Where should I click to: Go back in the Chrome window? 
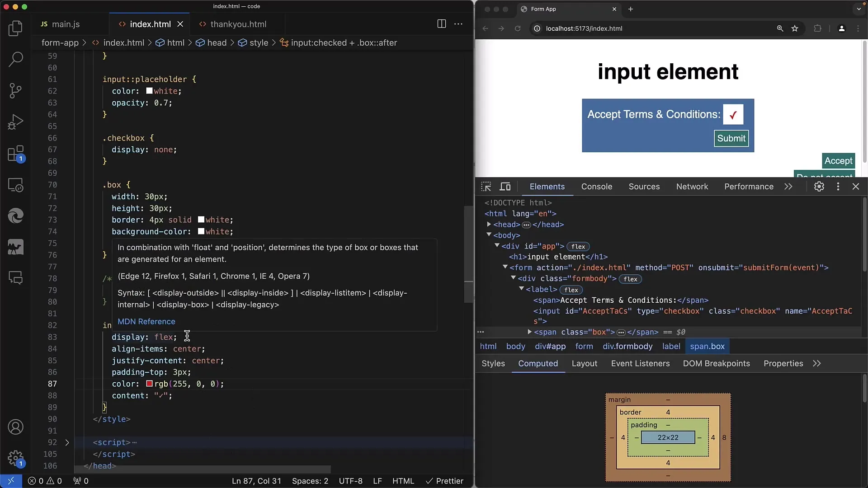point(486,28)
